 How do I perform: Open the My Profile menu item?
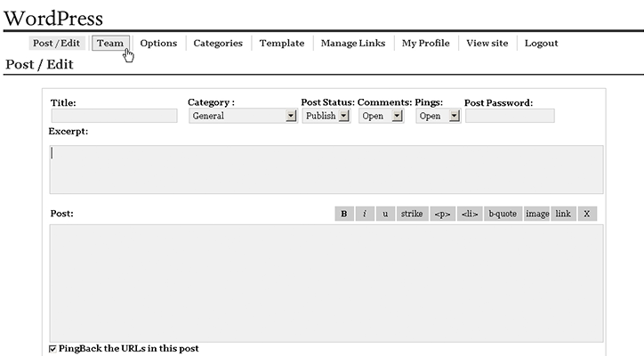[425, 43]
